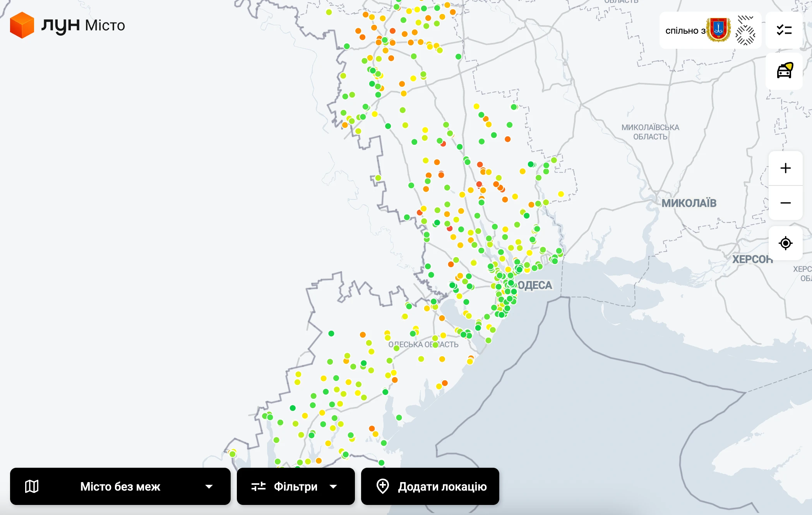Locate me with the crosshair button
812x515 pixels.
pos(785,243)
